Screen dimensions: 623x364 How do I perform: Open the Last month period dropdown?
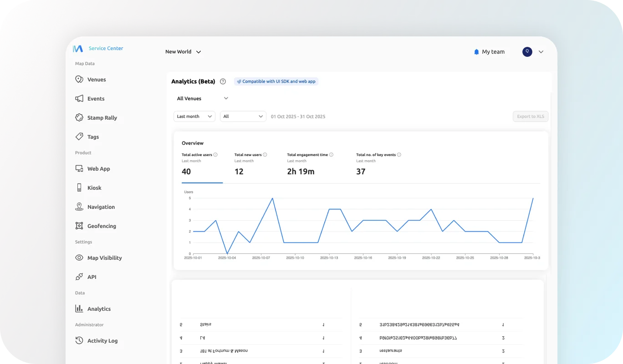point(194,116)
